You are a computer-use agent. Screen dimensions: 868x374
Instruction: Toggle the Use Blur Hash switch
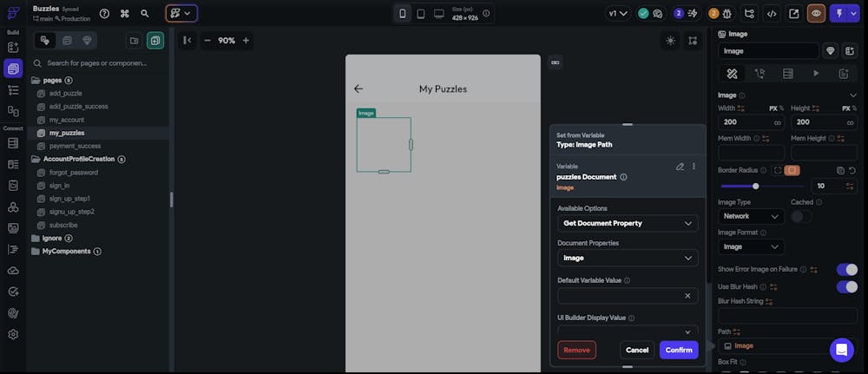[x=846, y=286]
